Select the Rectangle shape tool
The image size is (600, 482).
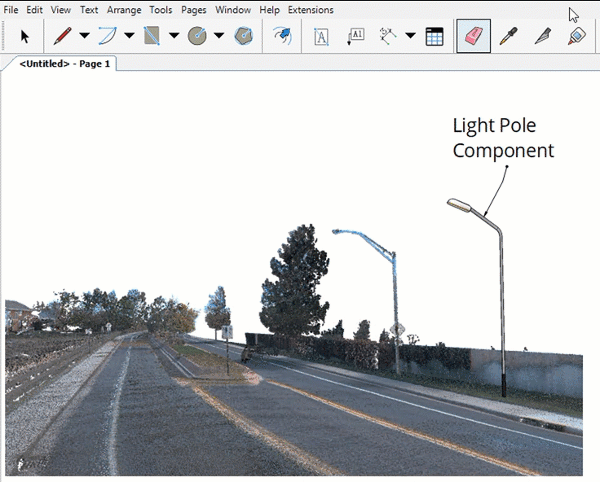(152, 36)
